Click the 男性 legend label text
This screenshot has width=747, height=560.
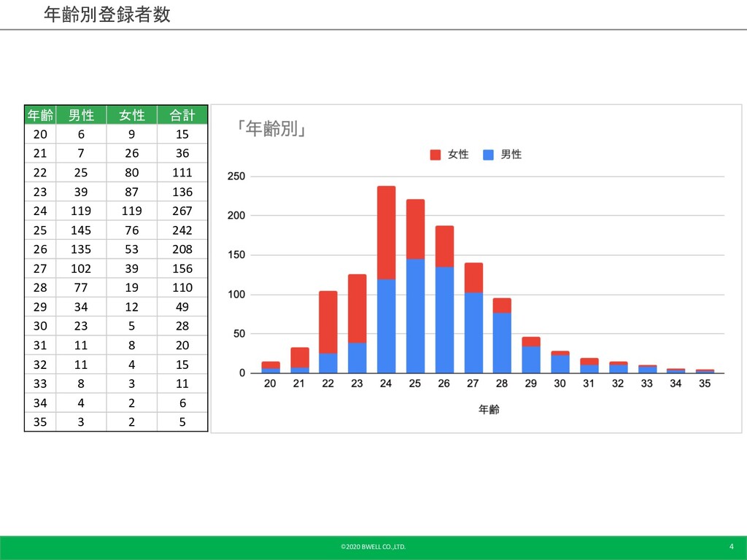(511, 155)
